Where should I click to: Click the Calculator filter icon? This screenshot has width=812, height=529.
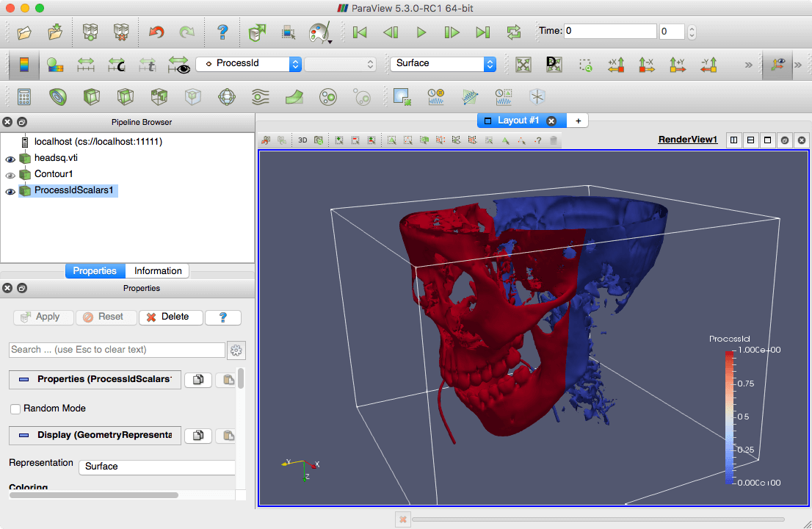click(24, 96)
